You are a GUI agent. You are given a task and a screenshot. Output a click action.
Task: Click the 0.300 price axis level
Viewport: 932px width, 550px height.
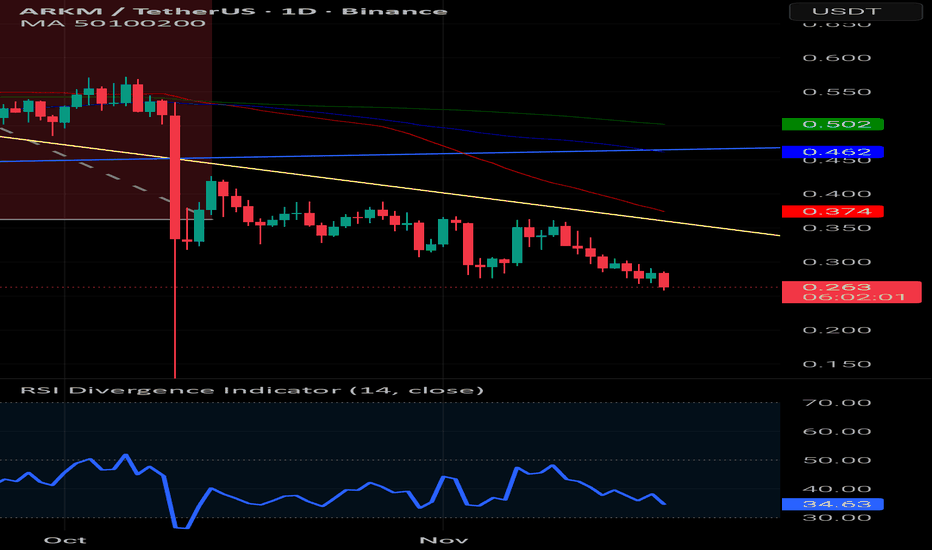pos(837,262)
